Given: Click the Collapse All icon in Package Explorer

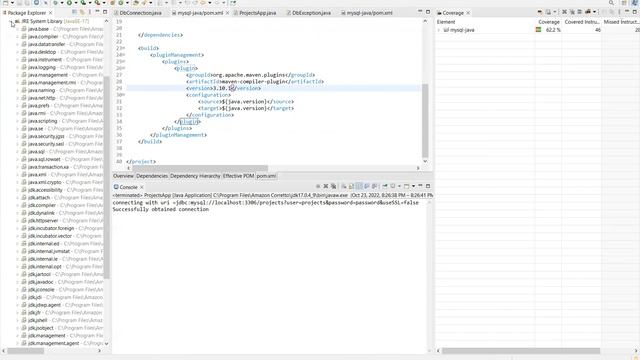Looking at the screenshot, I should (x=74, y=12).
